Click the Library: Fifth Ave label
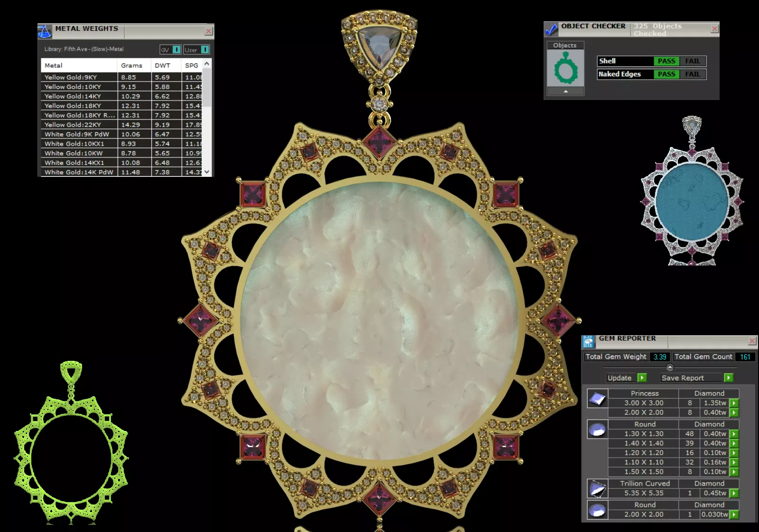Screen dimensions: 759x532 84,49
